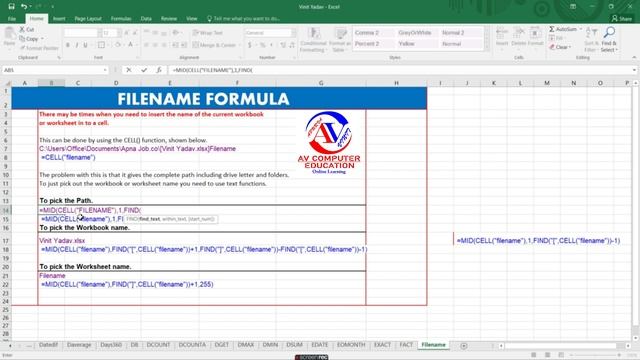Screen dimensions: 640x360
Task: Click inside the formula bar text
Action: coord(400,70)
